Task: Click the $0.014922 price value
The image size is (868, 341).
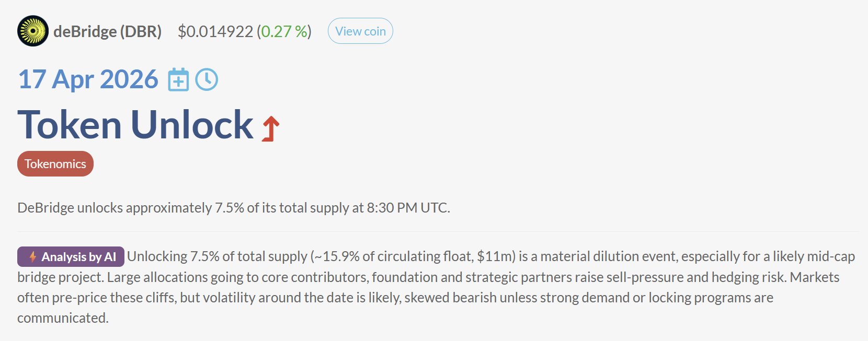Action: click(x=215, y=31)
